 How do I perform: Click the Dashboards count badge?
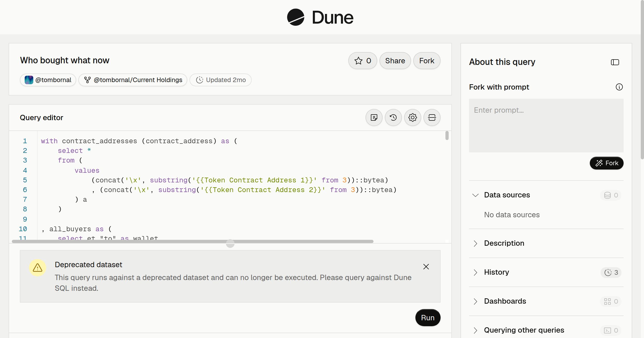pos(611,301)
